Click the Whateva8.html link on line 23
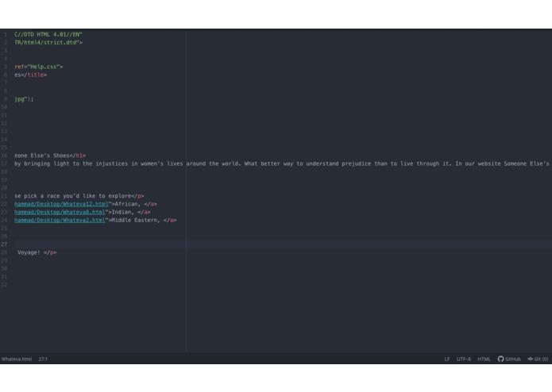Viewport: 552px width, 392px height. pyautogui.click(x=60, y=212)
